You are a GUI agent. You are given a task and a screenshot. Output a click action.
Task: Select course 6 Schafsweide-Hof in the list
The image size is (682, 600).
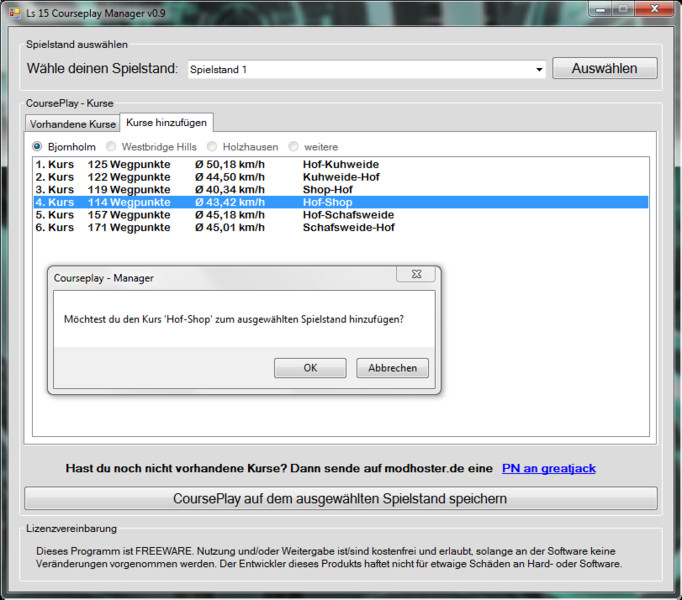[340, 227]
